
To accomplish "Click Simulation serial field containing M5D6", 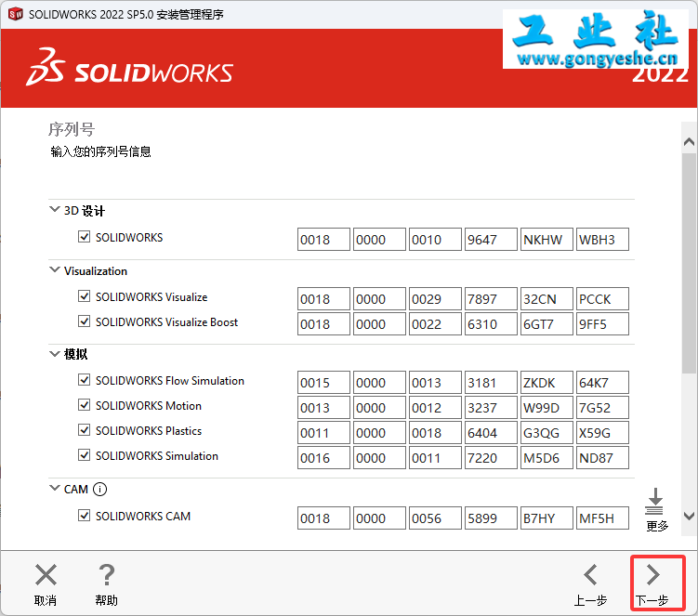I will (547, 457).
